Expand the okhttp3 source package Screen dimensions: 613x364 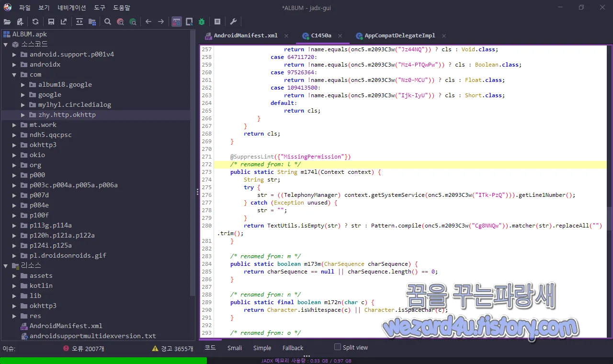[x=14, y=145]
